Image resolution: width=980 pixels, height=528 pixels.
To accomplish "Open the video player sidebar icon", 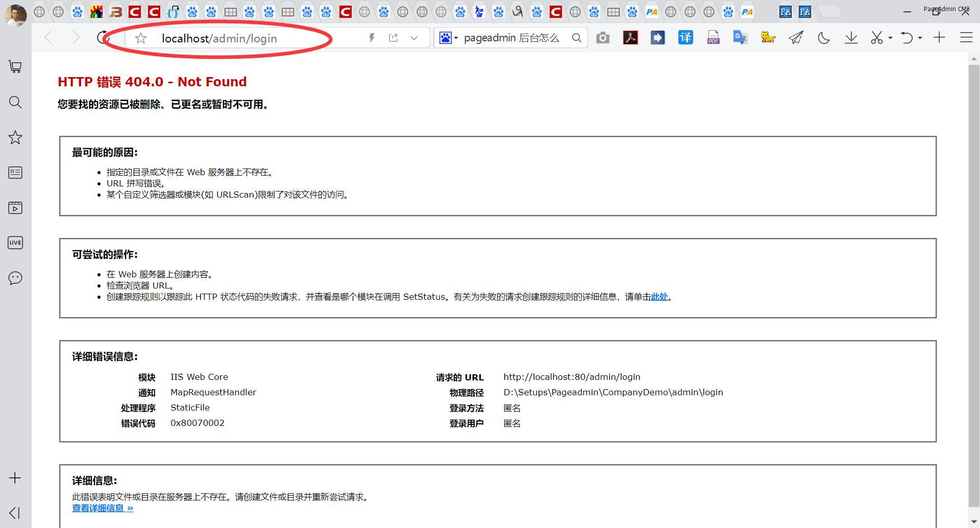I will (15, 208).
